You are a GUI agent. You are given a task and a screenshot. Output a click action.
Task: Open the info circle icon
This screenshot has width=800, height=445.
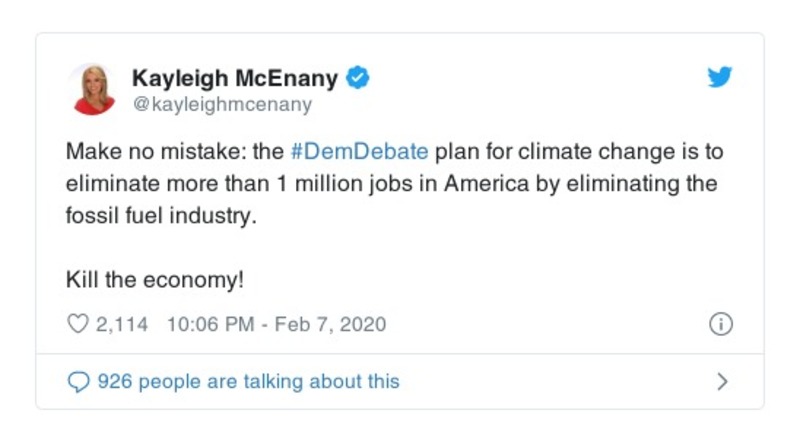[720, 324]
